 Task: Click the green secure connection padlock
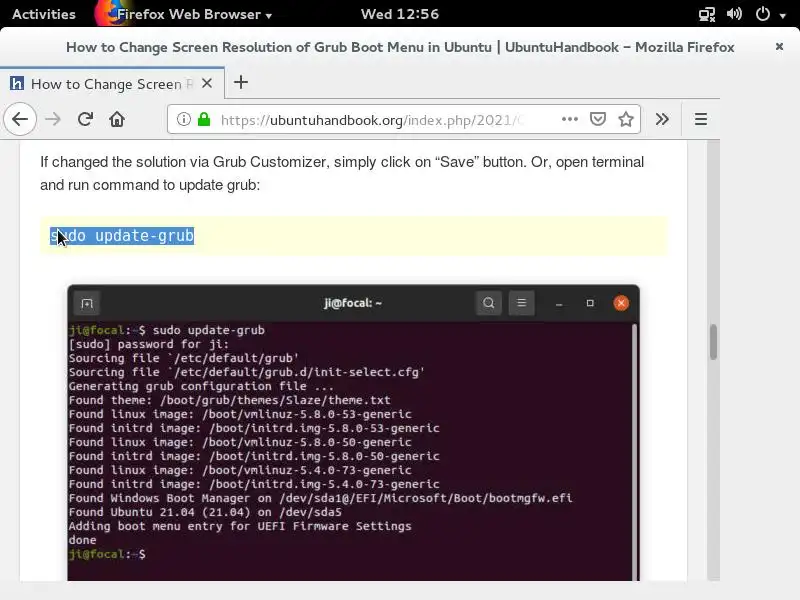pyautogui.click(x=204, y=119)
